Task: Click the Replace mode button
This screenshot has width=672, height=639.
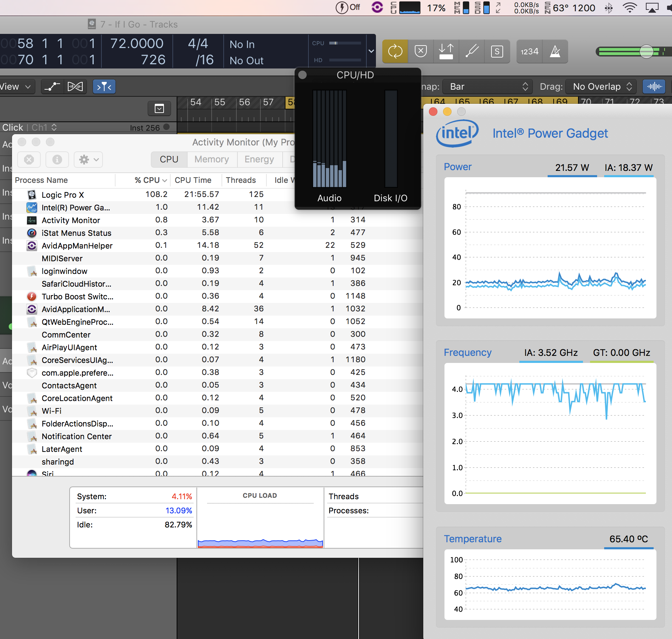Action: [420, 52]
